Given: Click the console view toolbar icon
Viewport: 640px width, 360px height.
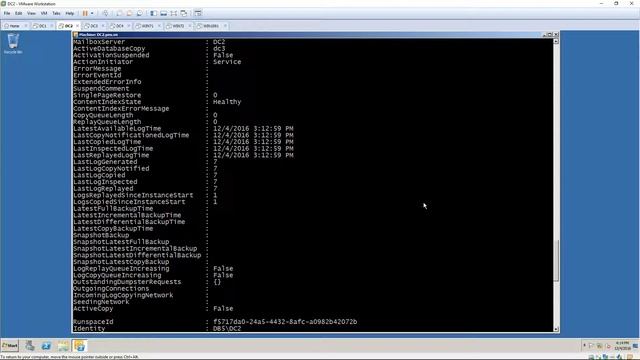Looking at the screenshot, I should coord(198,13).
